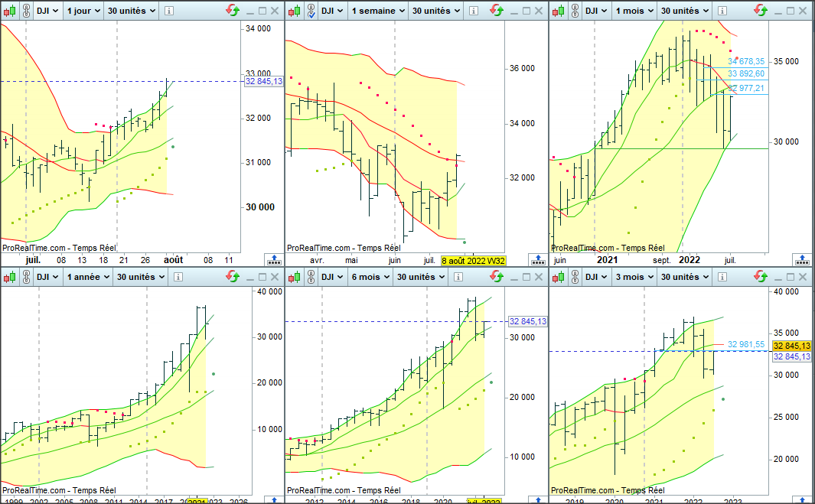Toggle checked chain link in 1 semaine window
Screen dimensions: 815x504
click(x=311, y=11)
